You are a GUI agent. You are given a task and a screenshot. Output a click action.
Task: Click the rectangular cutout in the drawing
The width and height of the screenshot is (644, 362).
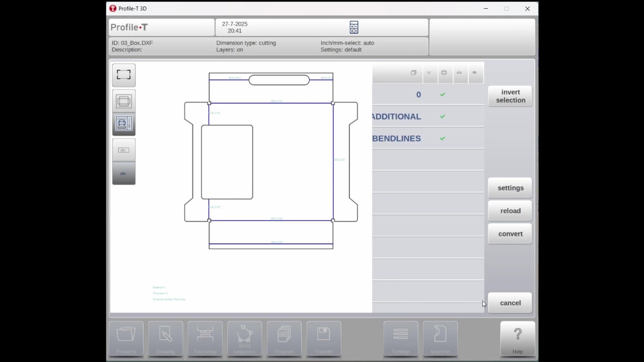coord(227,162)
